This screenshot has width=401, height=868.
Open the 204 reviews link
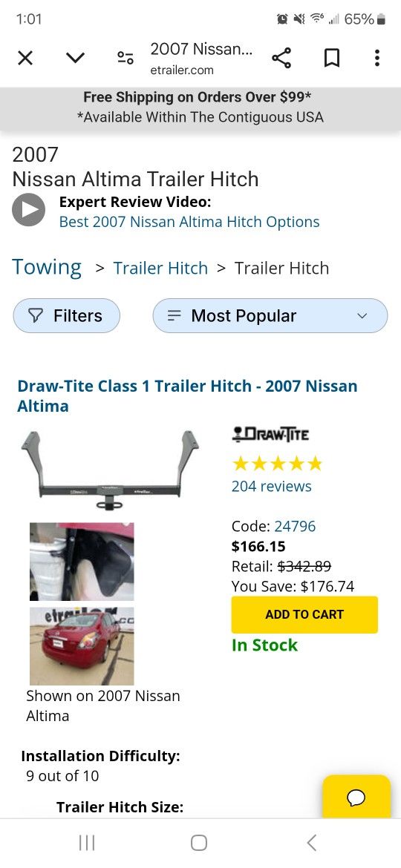(x=271, y=486)
